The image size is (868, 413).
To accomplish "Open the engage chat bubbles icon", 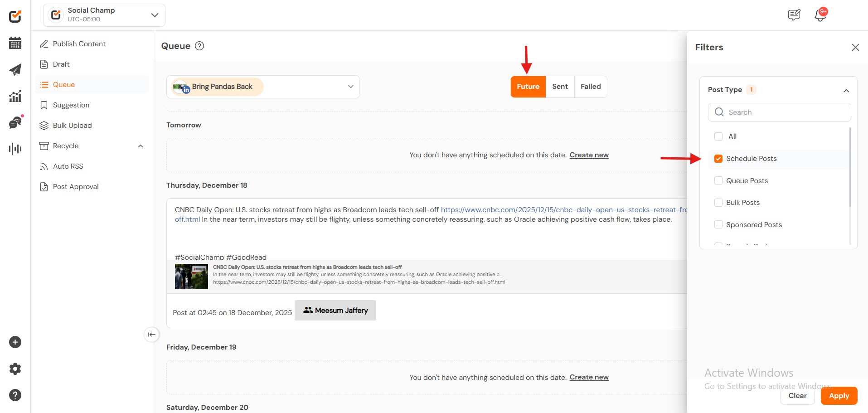I will (15, 123).
